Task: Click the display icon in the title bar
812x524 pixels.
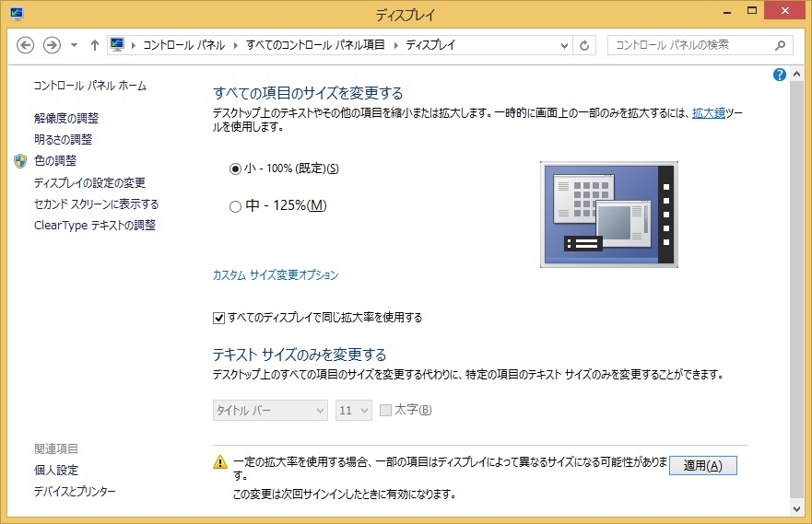Action: click(x=17, y=14)
